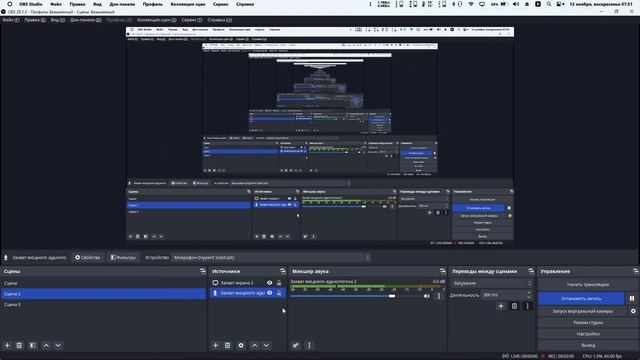This screenshot has height=360, width=640.
Task: Click the audio volume slider handle
Action: click(392, 296)
